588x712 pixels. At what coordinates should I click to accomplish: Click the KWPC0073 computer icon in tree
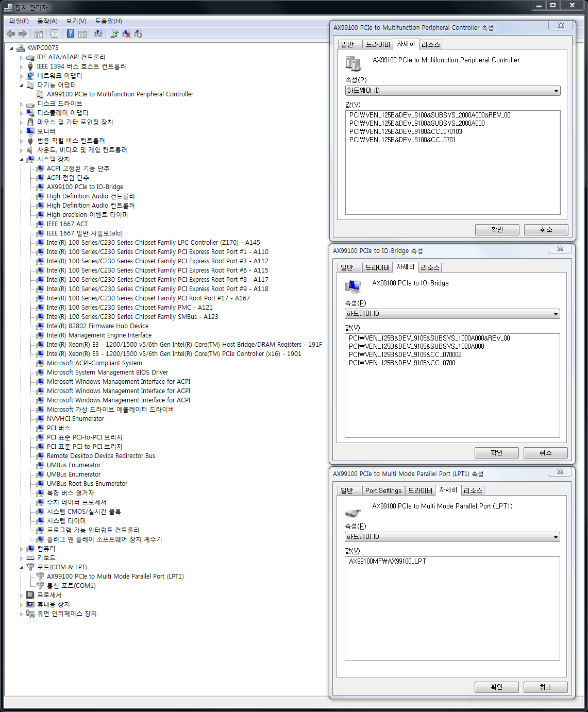(x=21, y=48)
